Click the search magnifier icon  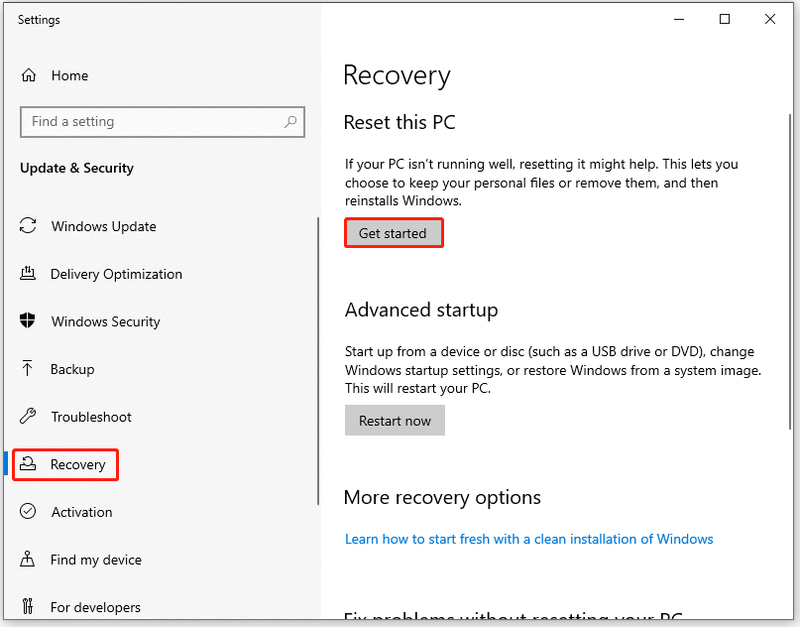pos(290,121)
